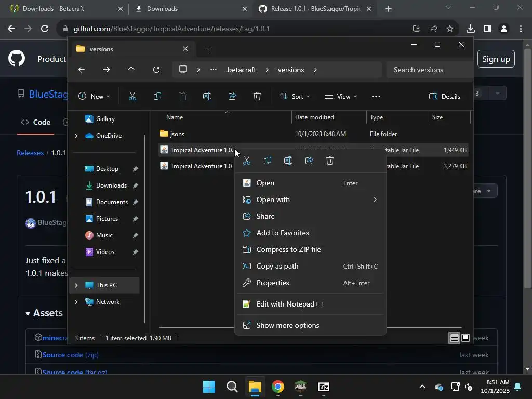Choose Copy as path

click(x=310, y=267)
